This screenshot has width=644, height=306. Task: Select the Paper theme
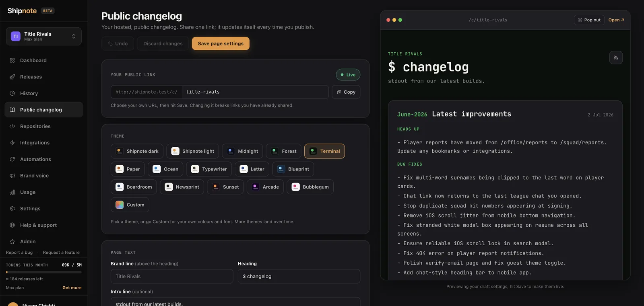coord(128,169)
